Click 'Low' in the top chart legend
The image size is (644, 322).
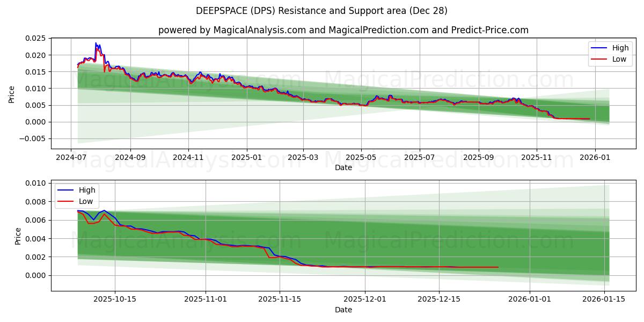619,60
